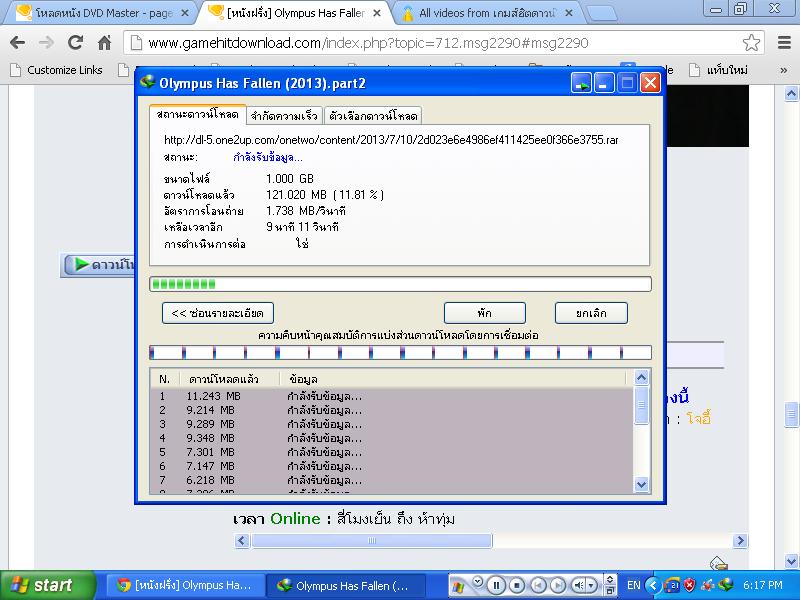This screenshot has height=600, width=800.
Task: Select the ตัวเลือกดาวน์โหลด tab
Action: [373, 116]
